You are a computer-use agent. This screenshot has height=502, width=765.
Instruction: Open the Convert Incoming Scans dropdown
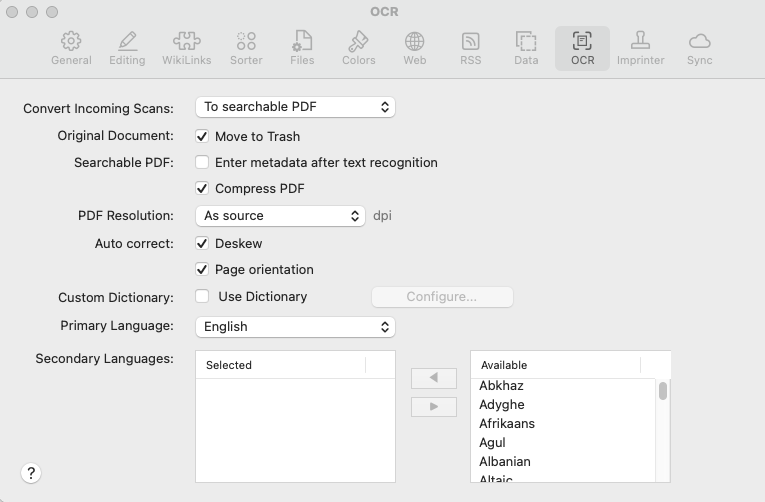click(295, 107)
